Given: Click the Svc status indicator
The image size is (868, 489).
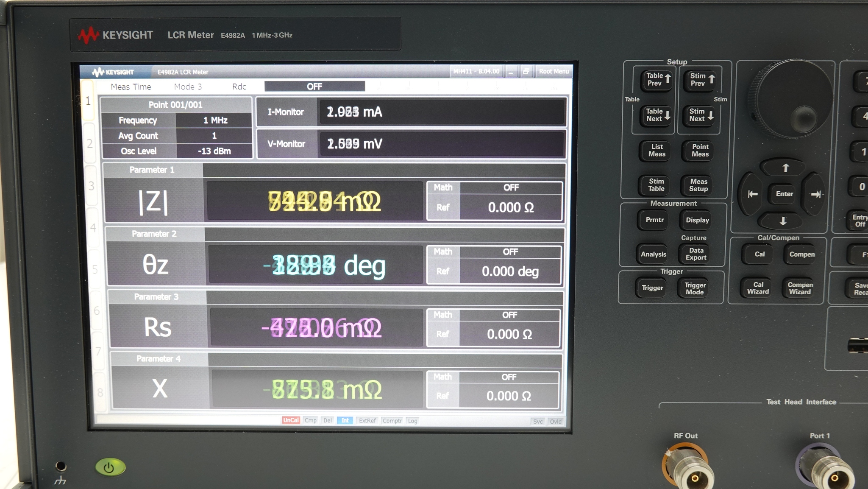Looking at the screenshot, I should (x=538, y=421).
